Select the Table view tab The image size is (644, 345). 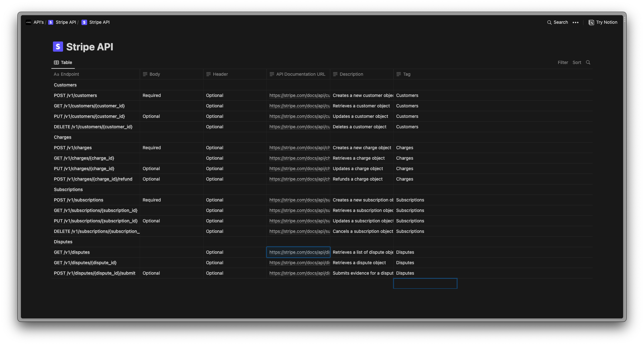coord(63,62)
